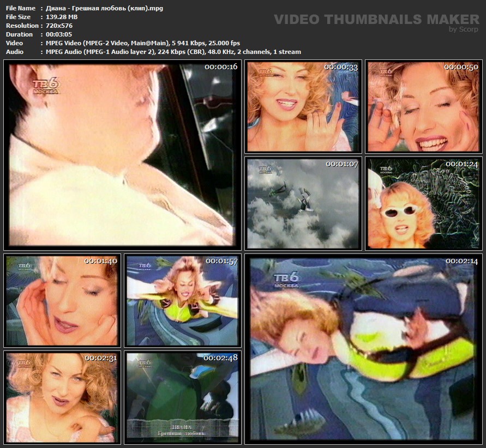Click the Video Thumbnails Maker watermark
The image size is (486, 448).
pos(376,20)
